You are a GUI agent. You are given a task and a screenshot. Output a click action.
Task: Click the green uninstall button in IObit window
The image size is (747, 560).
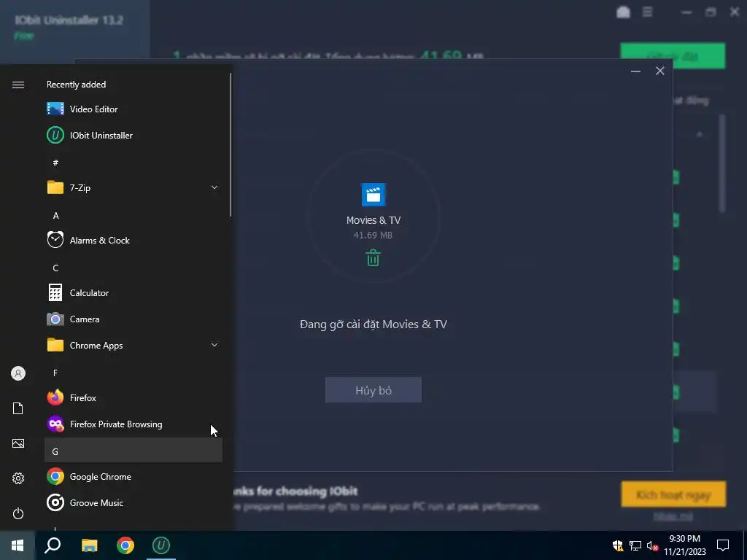[673, 56]
